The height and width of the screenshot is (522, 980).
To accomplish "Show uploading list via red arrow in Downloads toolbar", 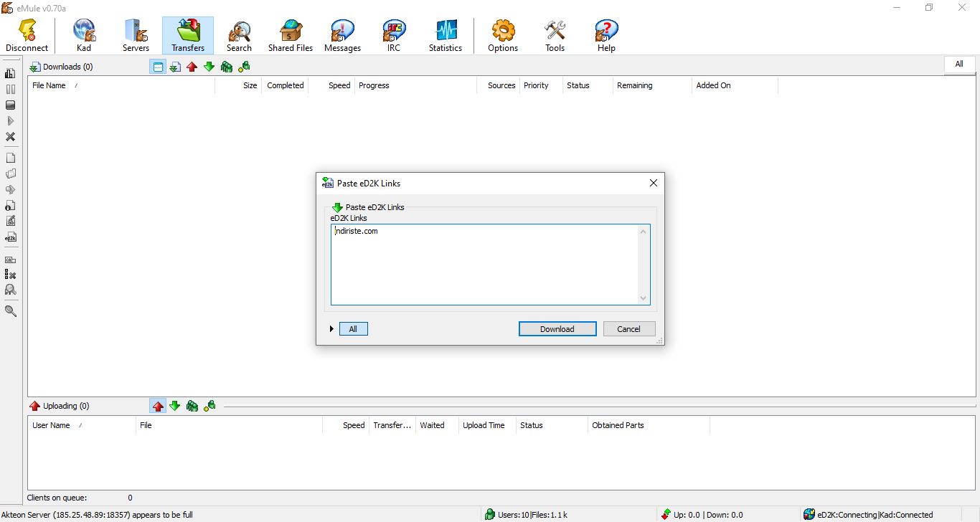I will (192, 67).
